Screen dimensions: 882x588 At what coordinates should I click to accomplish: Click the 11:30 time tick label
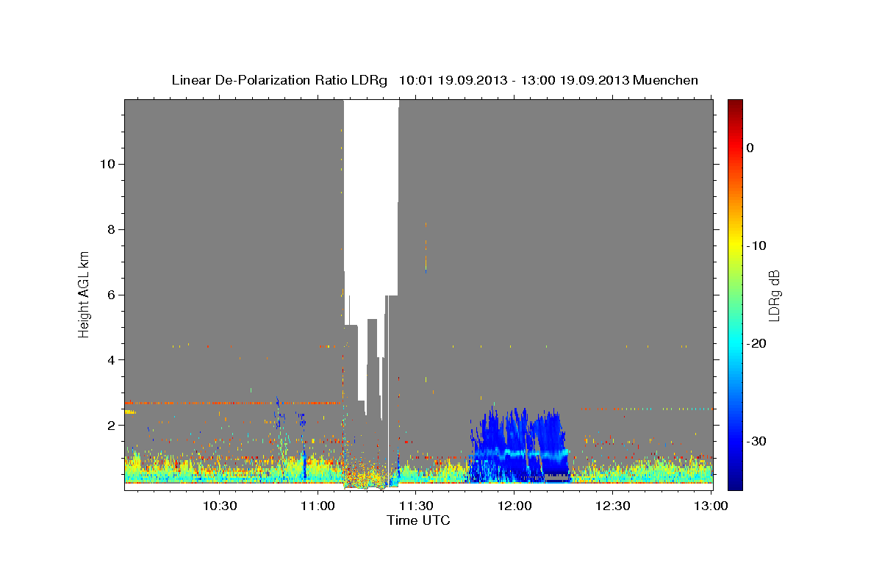pos(416,506)
